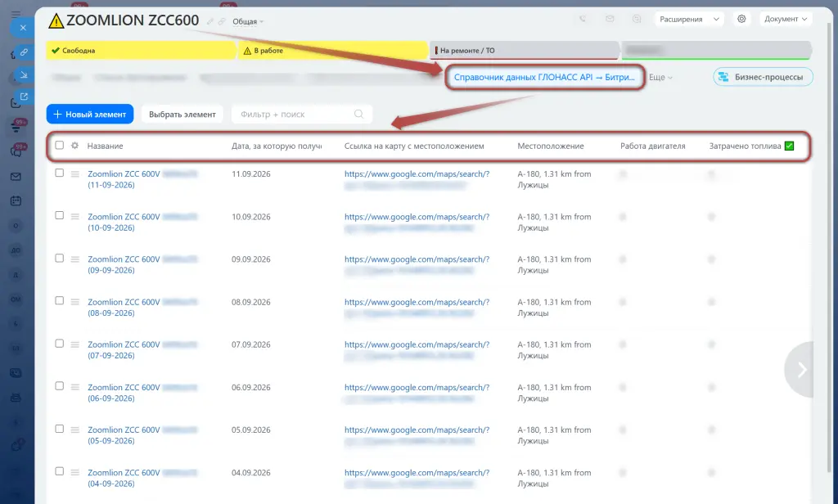Select the На ремонте / ТО stage

(x=525, y=50)
